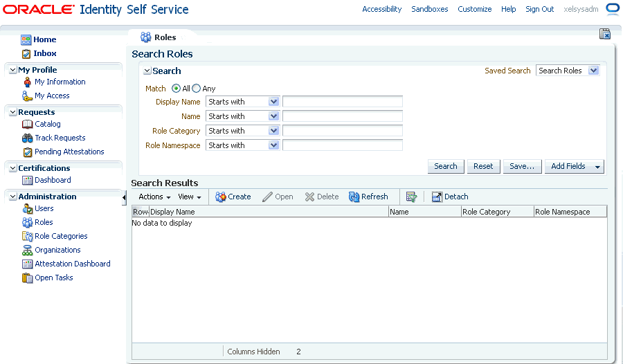Collapse the left navigation pane splitter

(124, 197)
